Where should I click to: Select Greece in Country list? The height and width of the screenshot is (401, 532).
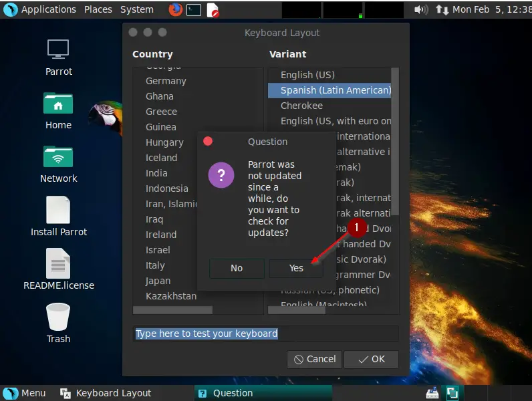coord(161,112)
